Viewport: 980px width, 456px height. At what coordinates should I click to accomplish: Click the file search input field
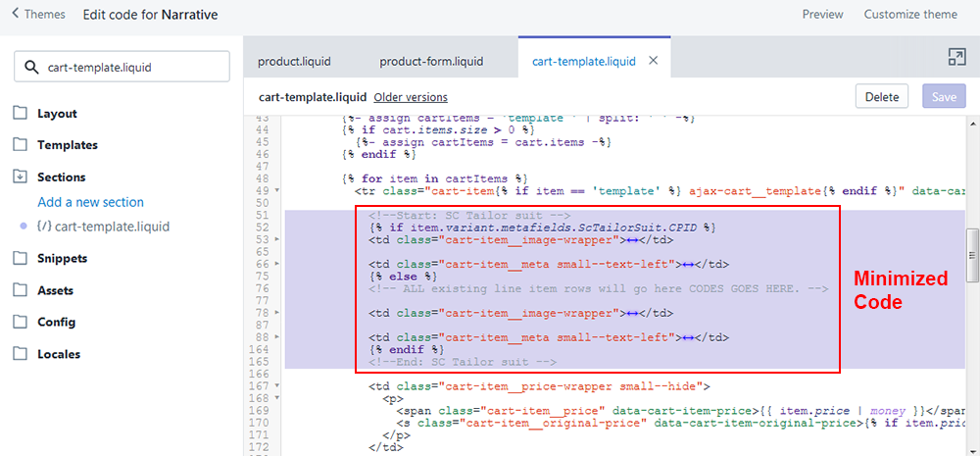point(122,68)
